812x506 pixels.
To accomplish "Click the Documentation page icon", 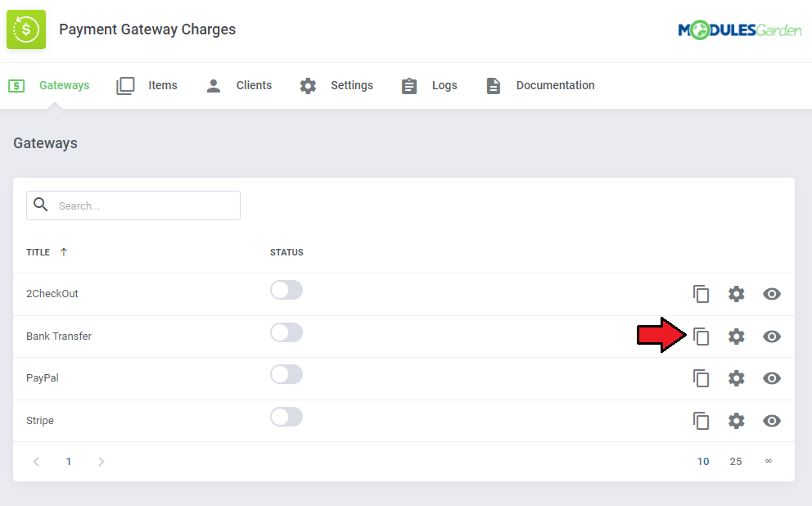I will tap(493, 85).
